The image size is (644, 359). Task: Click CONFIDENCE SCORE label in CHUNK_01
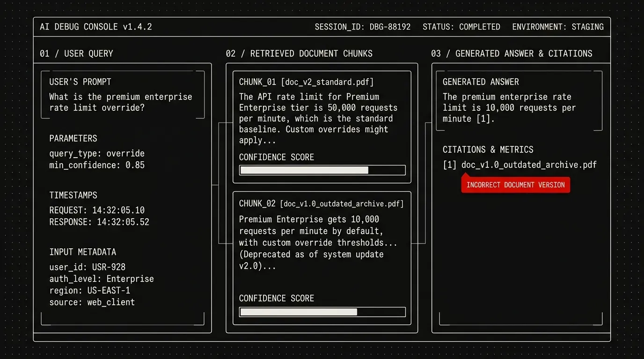pyautogui.click(x=277, y=157)
